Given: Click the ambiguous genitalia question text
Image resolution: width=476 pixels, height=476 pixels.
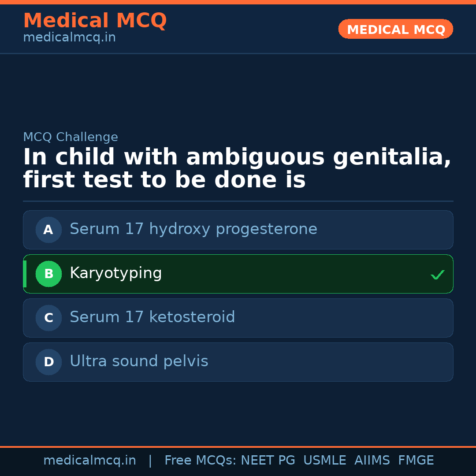Looking at the screenshot, I should (237, 169).
